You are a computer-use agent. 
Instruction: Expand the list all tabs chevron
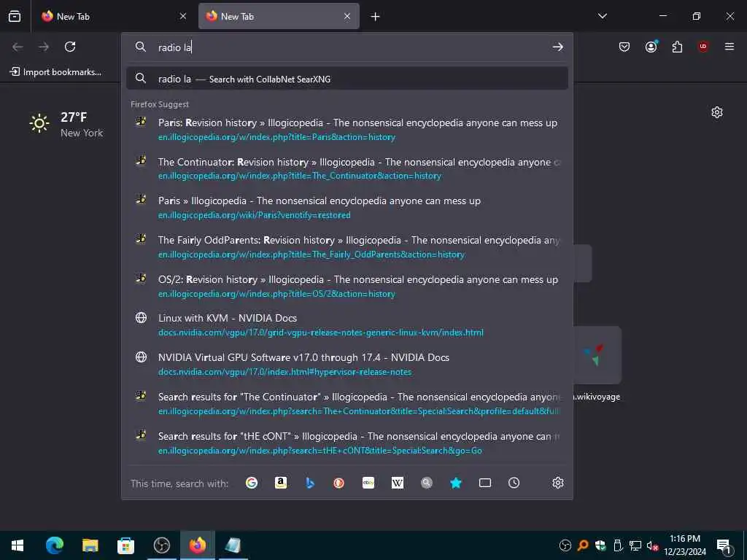pos(603,16)
